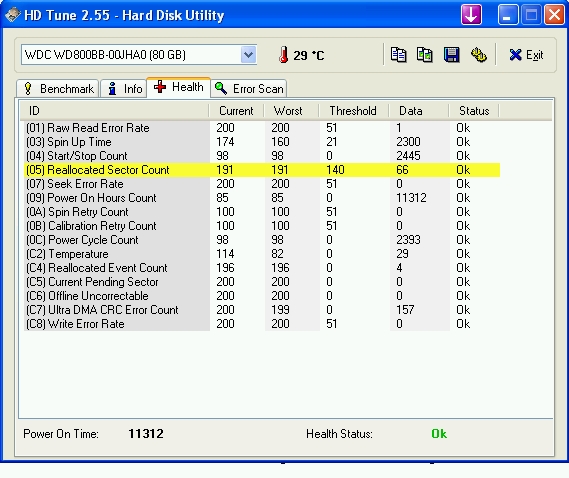
Task: Select the Calibration Retry Count row
Action: tap(262, 226)
